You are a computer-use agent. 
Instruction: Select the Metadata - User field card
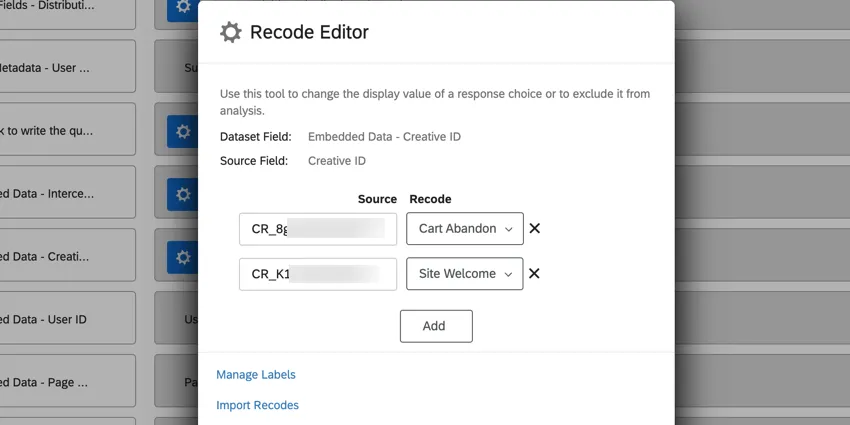pos(66,68)
